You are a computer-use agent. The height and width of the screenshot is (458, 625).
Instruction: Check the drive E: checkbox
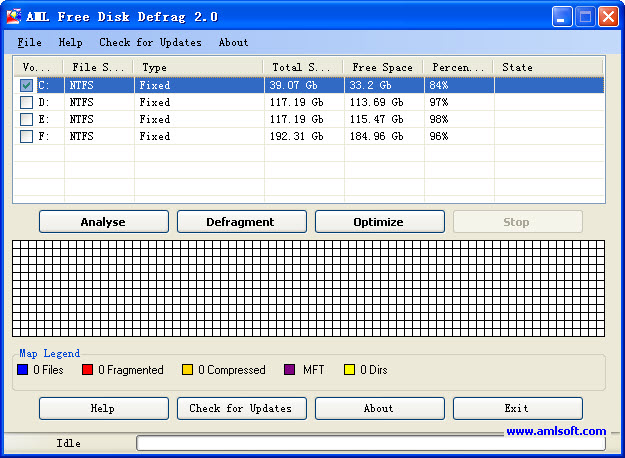tap(26, 120)
